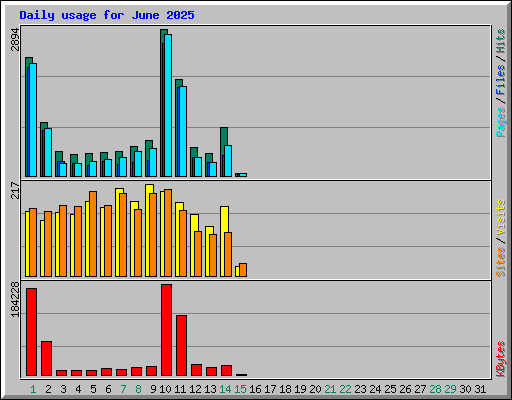Click the red KBytes bar for day 1
512x400 pixels.
point(31,332)
